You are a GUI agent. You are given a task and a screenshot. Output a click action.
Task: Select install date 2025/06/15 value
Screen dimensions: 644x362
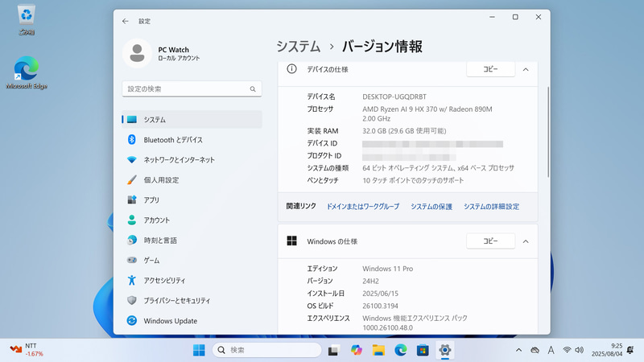click(380, 294)
